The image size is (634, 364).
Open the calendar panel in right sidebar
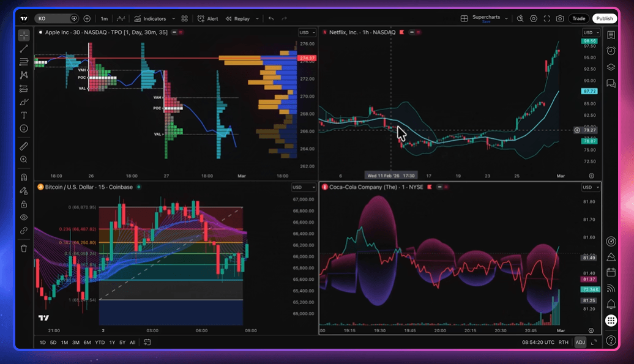[x=611, y=272]
